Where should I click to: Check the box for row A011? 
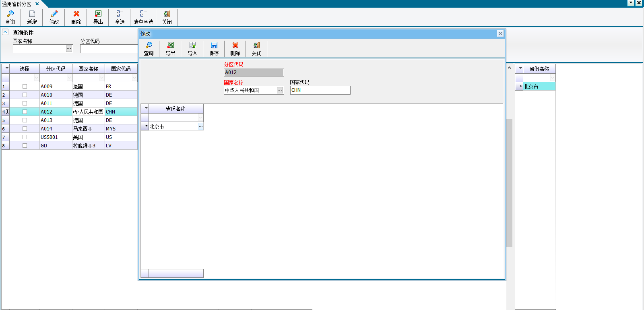(x=25, y=103)
